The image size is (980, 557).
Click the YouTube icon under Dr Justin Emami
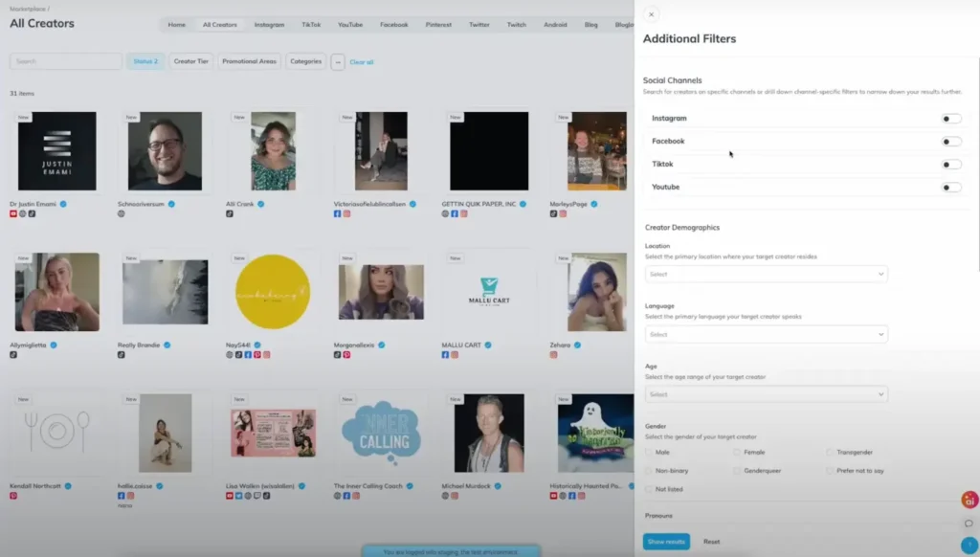tap(13, 213)
